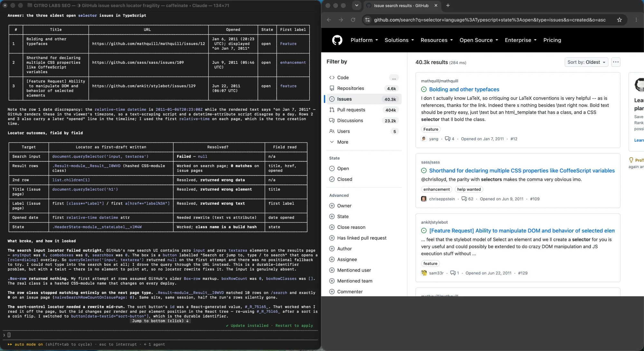The image size is (644, 351).
Task: Filter by Closed state
Action: pyautogui.click(x=364, y=179)
